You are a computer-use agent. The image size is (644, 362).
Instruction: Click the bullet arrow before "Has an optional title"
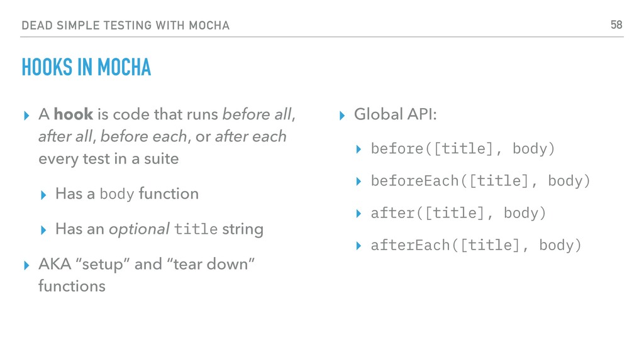point(43,230)
